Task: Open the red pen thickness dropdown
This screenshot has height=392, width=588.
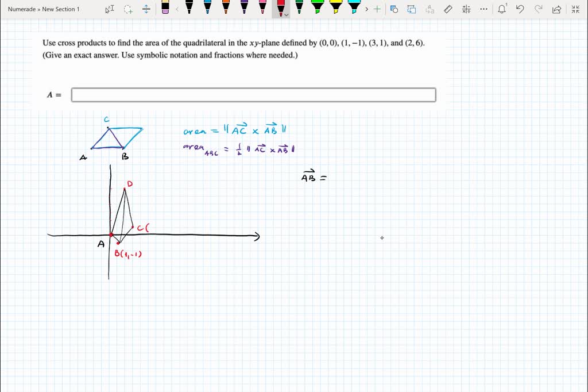Action: tap(286, 14)
